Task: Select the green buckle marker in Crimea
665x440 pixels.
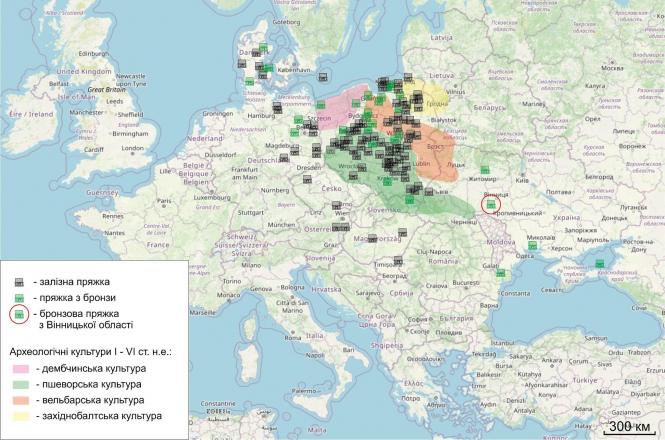Action: pos(600,262)
